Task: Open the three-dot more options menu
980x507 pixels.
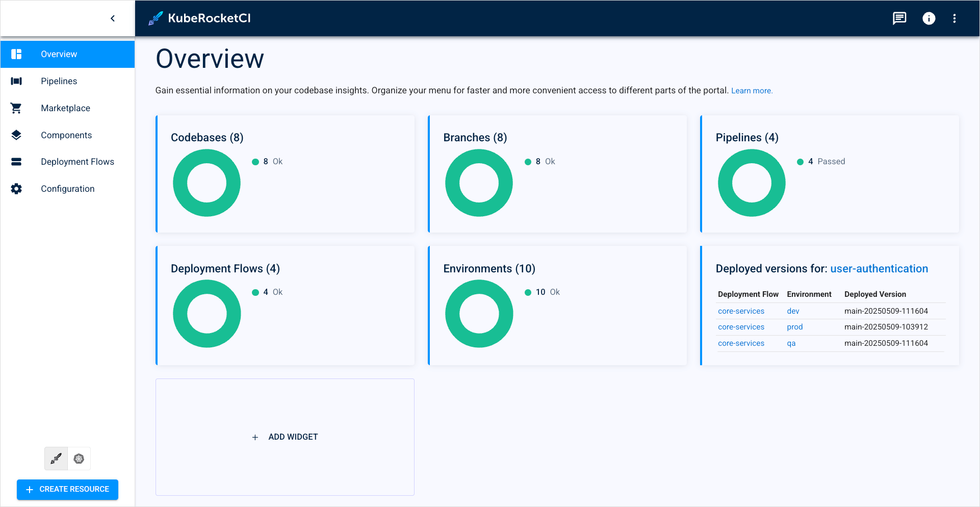Action: point(954,18)
